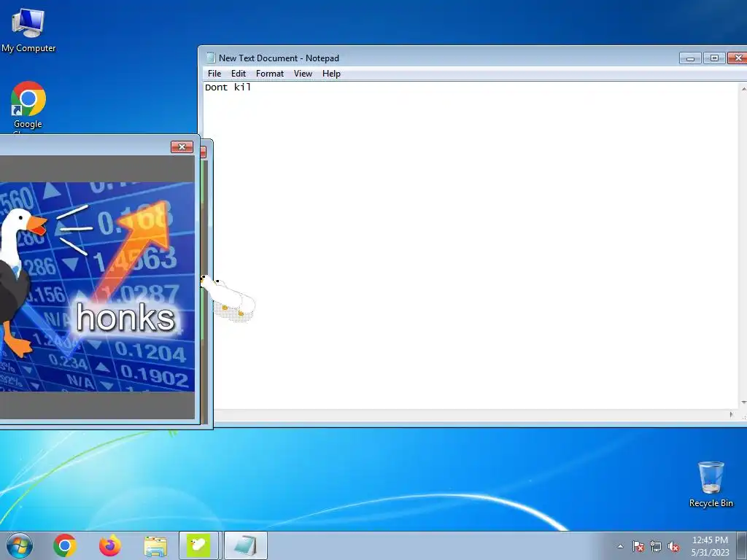Image resolution: width=747 pixels, height=560 pixels.
Task: Open the Recycle Bin on the desktop
Action: pyautogui.click(x=711, y=484)
